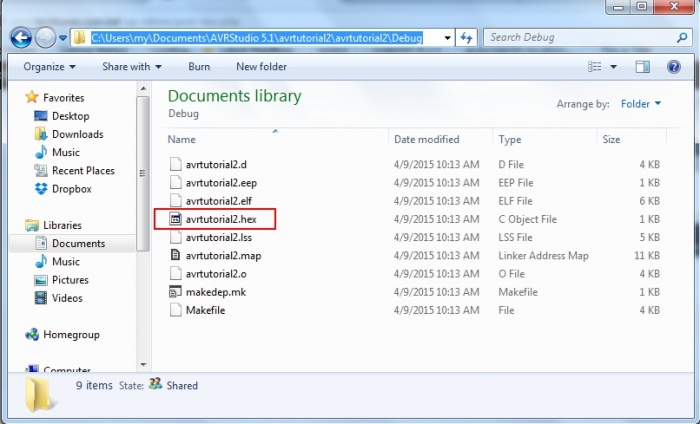Go back using the Back arrow button
Viewport: 700px width, 424px height.
tap(21, 38)
